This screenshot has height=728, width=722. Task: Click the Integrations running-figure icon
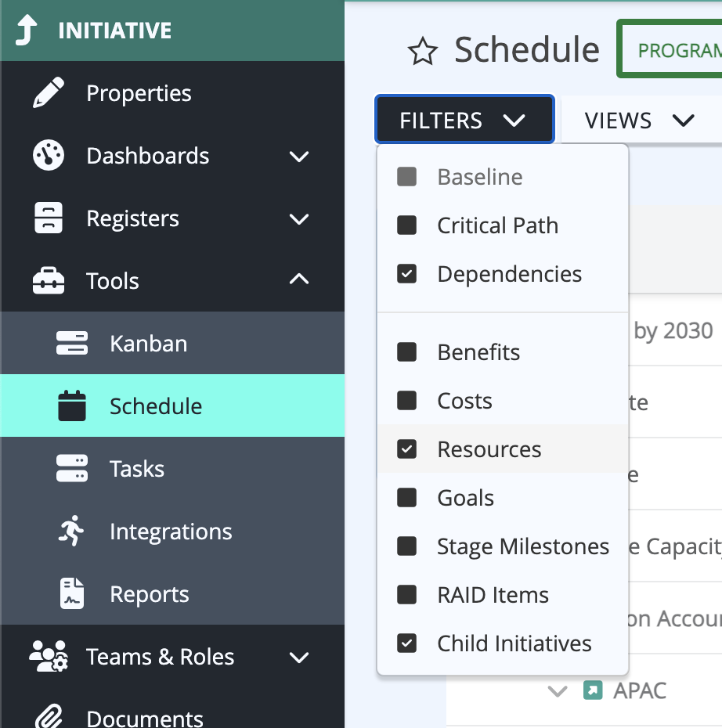coord(71,531)
